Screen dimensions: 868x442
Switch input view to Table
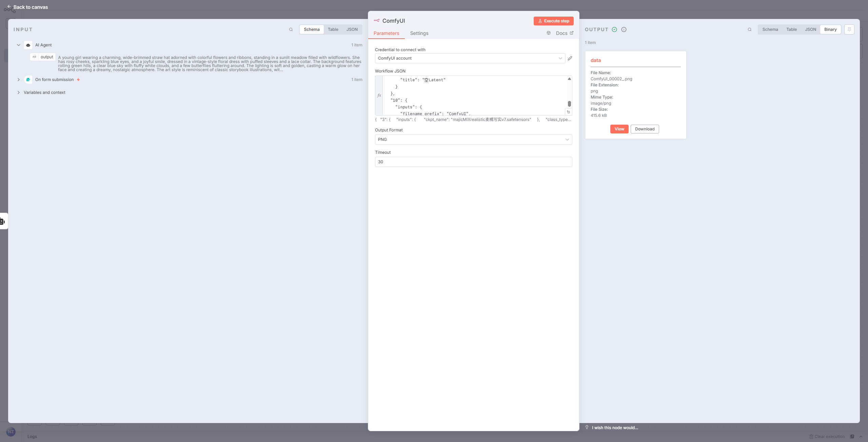[x=333, y=29]
